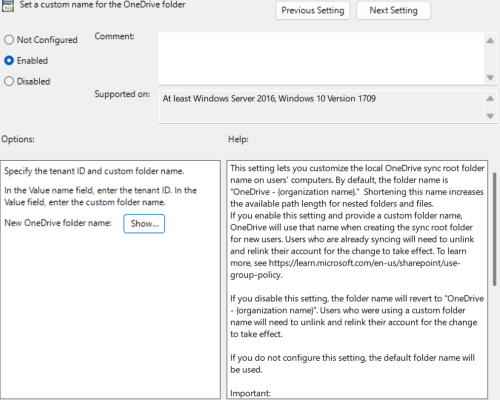This screenshot has height=400, width=500.
Task: Click the 'Help:' label
Action: tap(238, 139)
